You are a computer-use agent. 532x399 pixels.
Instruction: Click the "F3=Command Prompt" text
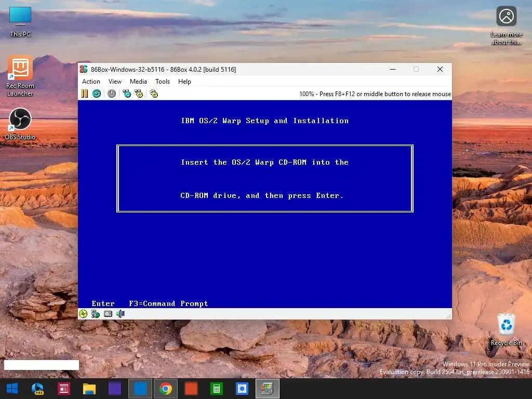(168, 303)
